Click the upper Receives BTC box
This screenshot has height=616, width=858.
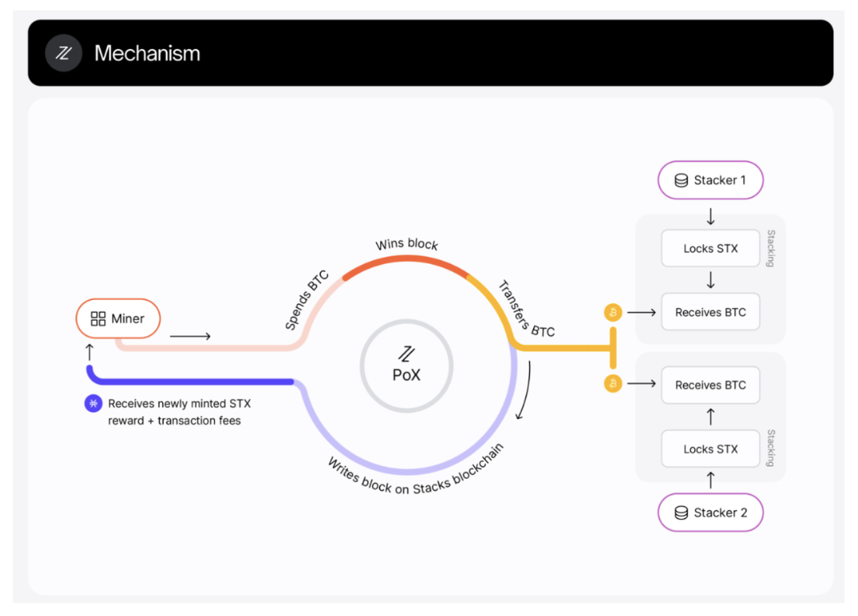pos(710,312)
